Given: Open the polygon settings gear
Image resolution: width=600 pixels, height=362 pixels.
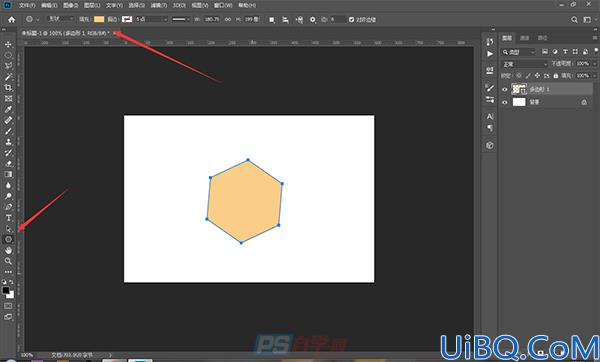Looking at the screenshot, I should click(313, 20).
